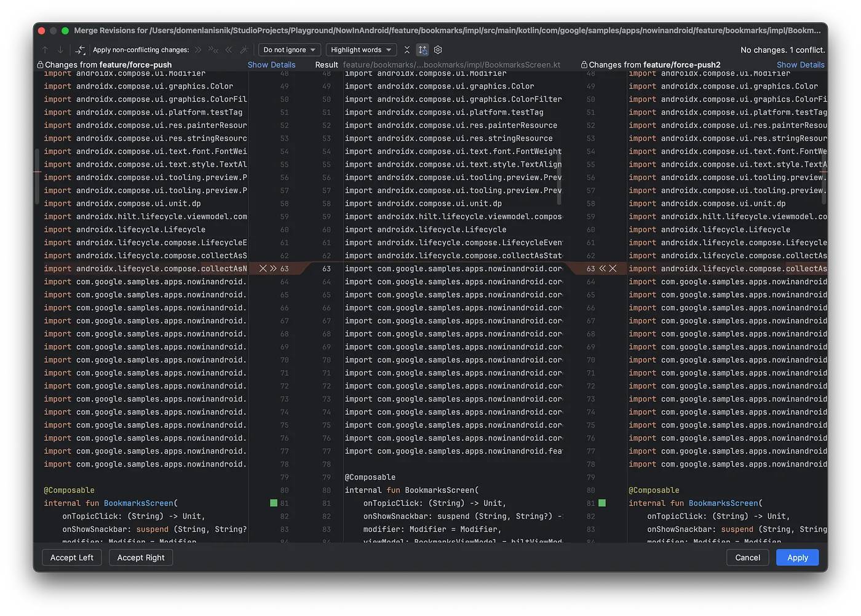Click the compare contents arrows icon
Viewport: 861px width, 616px height.
[x=80, y=50]
